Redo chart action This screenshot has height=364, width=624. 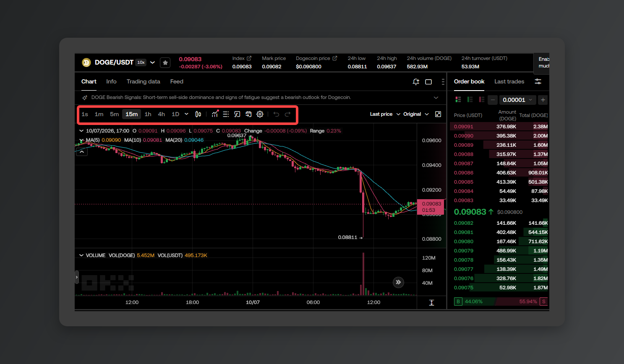coord(287,114)
